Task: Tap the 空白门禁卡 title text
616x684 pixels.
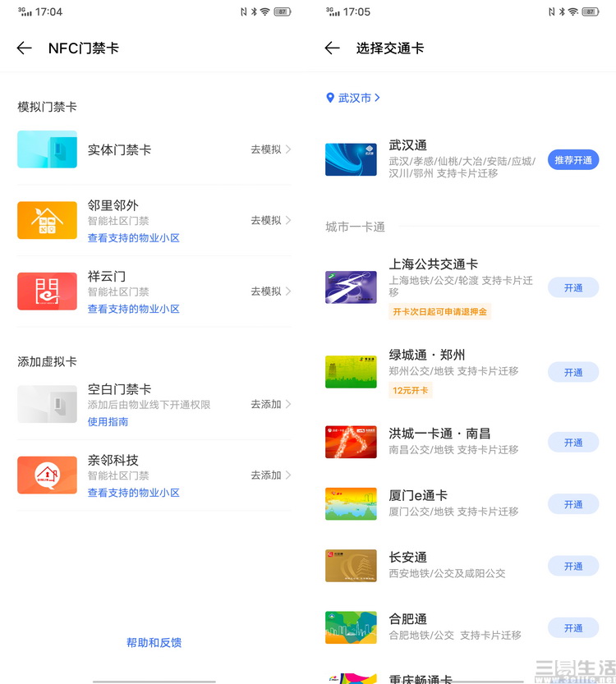Action: 120,388
